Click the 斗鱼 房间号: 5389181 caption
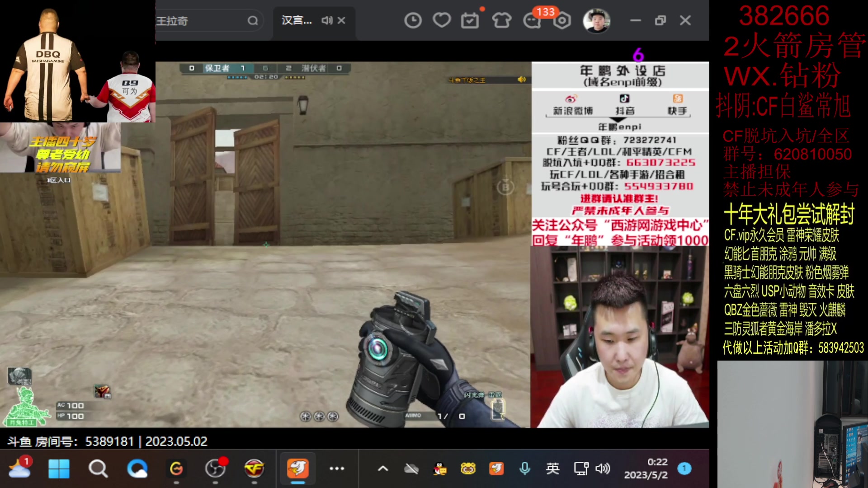This screenshot has width=868, height=488. (71, 441)
